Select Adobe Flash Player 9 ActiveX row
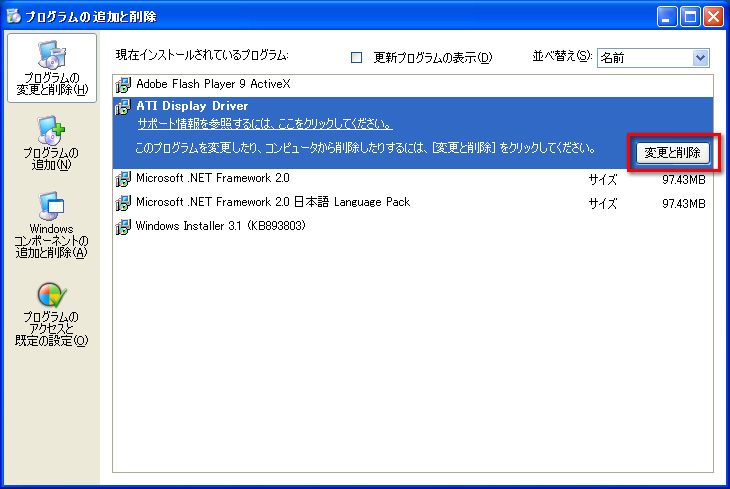This screenshot has width=730, height=489. click(413, 85)
